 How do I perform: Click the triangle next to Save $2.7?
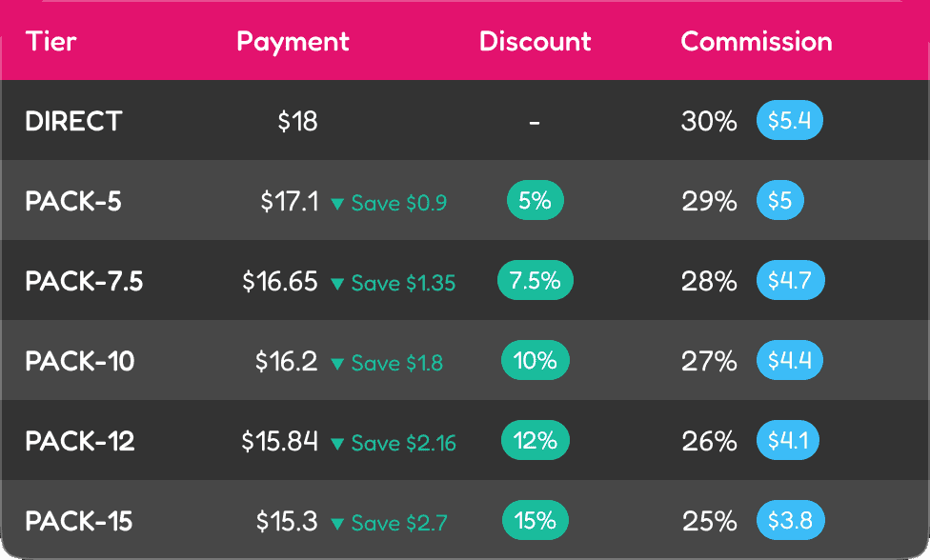(x=337, y=524)
